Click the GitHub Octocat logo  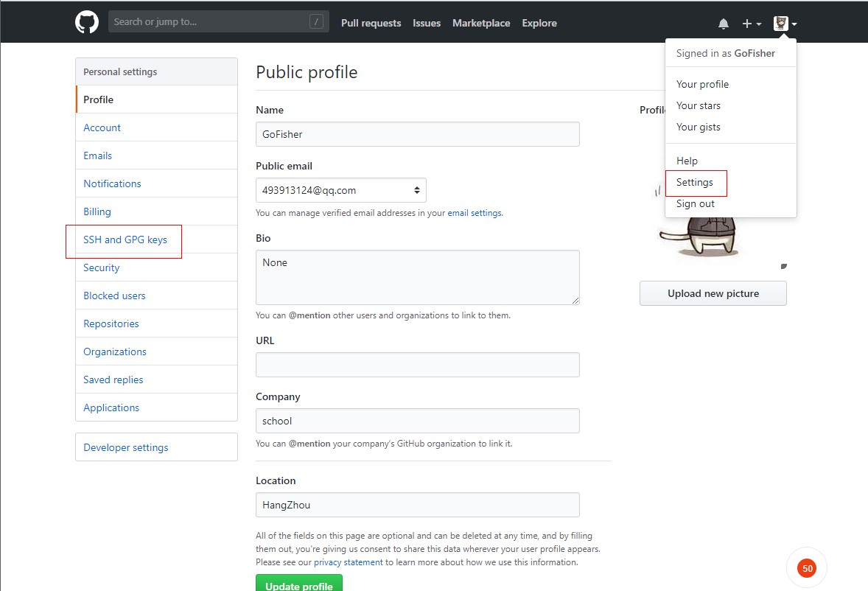pos(87,22)
